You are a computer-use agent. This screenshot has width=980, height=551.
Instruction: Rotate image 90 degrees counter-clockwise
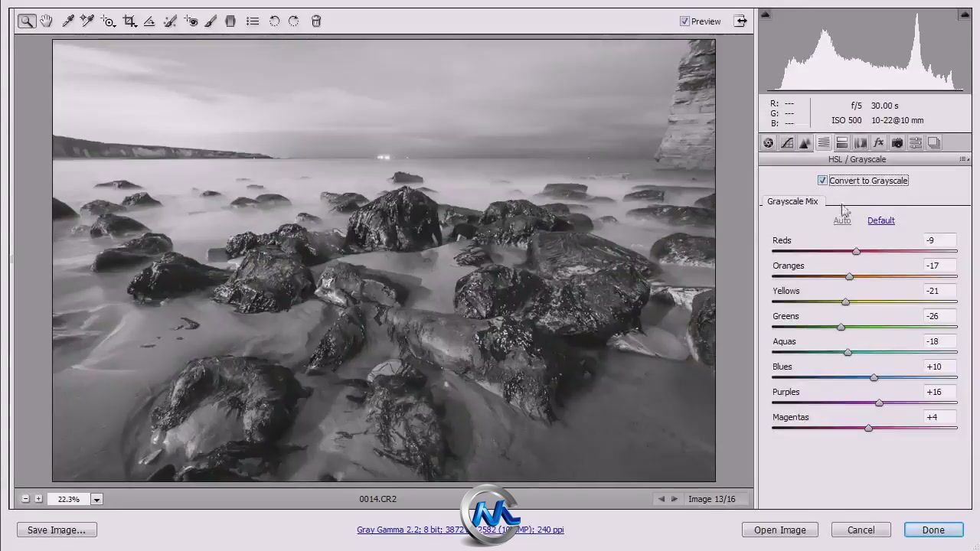click(x=275, y=21)
